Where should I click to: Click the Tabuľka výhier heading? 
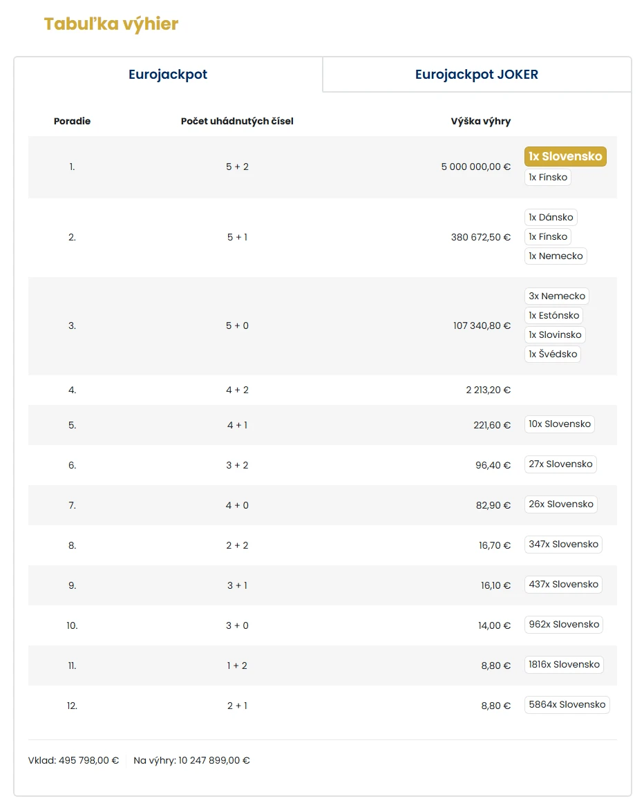pyautogui.click(x=111, y=24)
